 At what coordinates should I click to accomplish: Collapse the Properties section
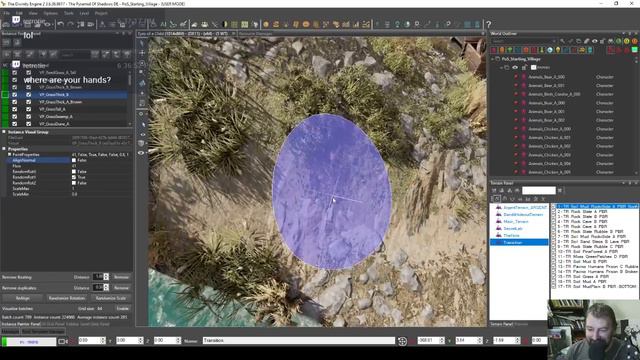pyautogui.click(x=4, y=149)
